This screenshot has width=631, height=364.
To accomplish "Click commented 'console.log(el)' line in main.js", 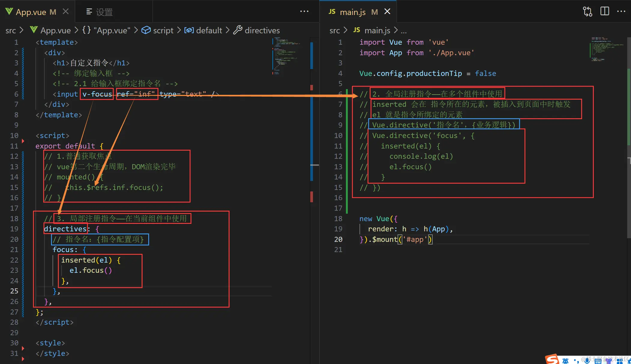I will pos(406,156).
